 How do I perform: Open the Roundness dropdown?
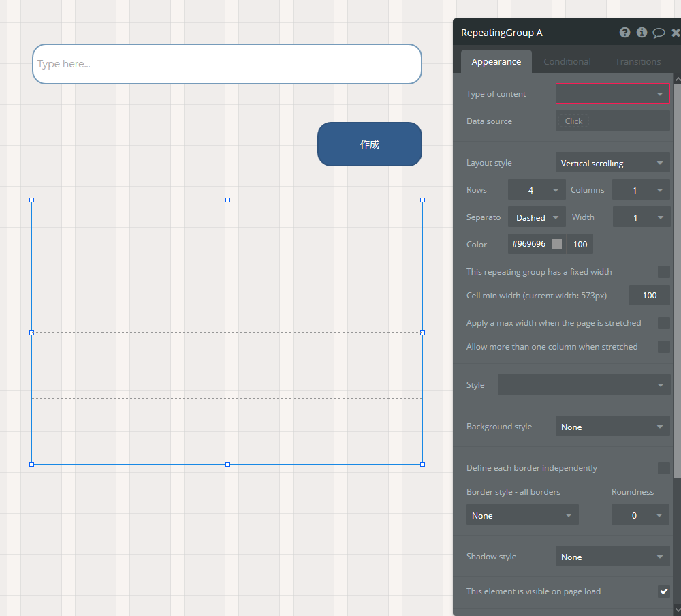pos(640,515)
